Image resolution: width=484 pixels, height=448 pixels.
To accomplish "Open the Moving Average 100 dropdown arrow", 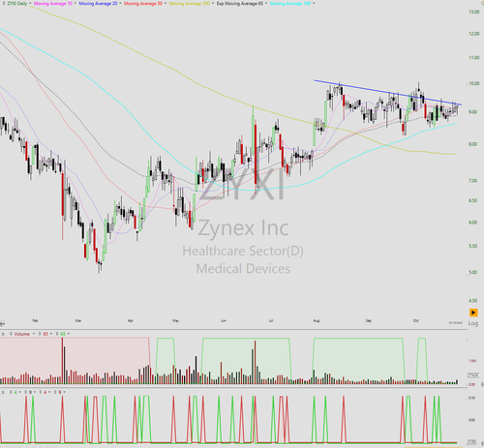I will click(x=314, y=3).
